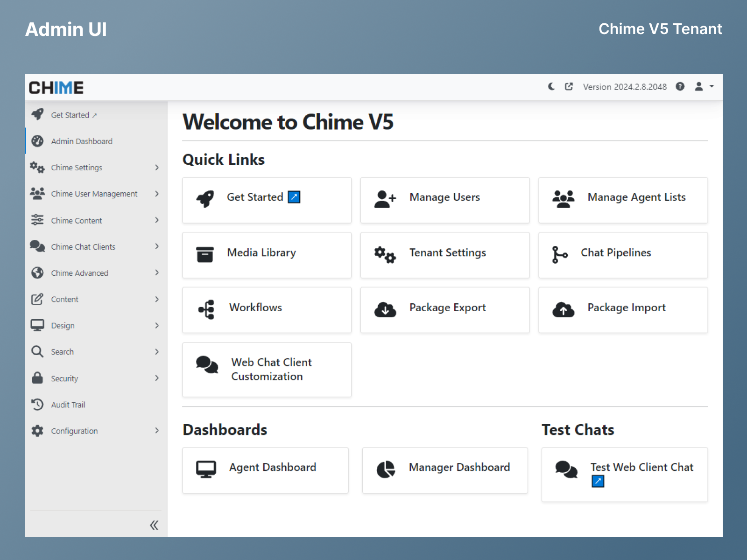Open the Media Library archive icon
Viewport: 747px width, 560px height.
tap(204, 253)
